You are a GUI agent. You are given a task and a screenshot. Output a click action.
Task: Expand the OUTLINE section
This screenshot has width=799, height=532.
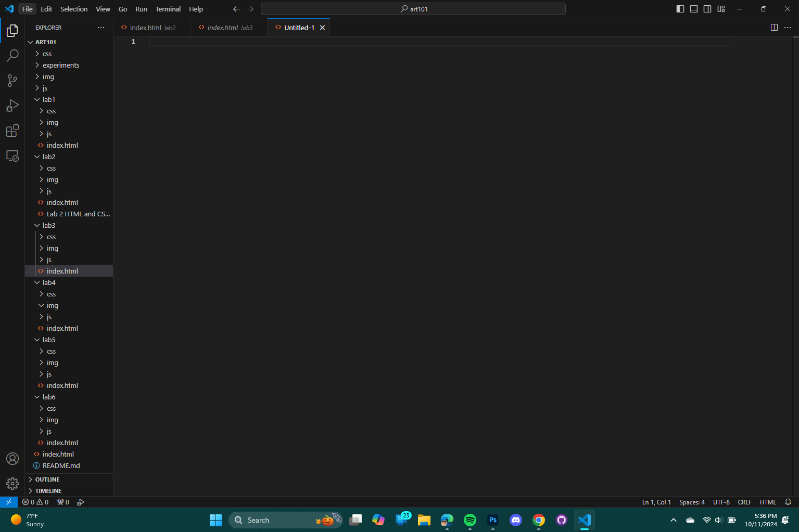[47, 479]
